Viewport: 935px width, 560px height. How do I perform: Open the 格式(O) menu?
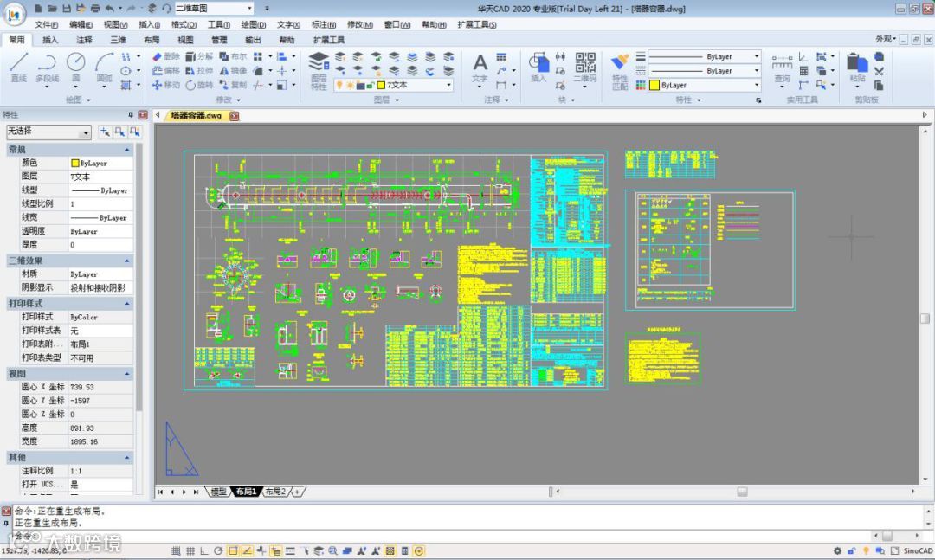183,24
